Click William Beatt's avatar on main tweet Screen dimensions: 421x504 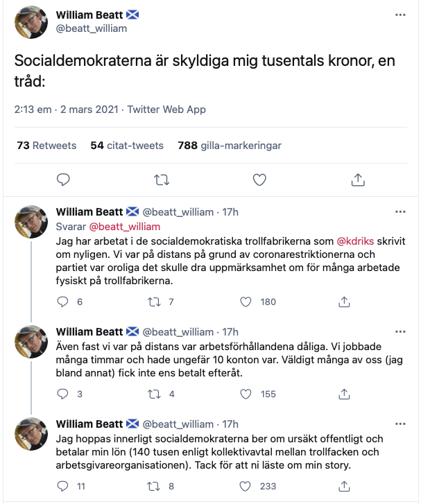coord(32,22)
